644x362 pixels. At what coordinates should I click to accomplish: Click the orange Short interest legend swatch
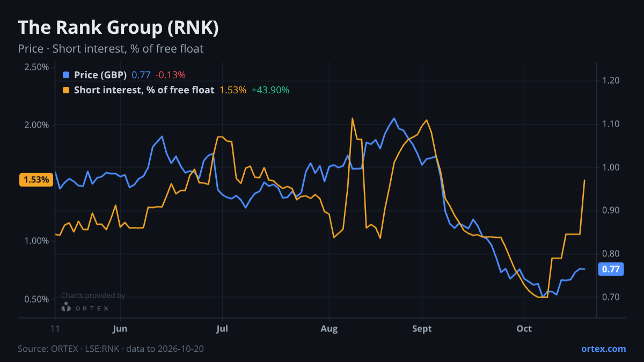point(66,90)
